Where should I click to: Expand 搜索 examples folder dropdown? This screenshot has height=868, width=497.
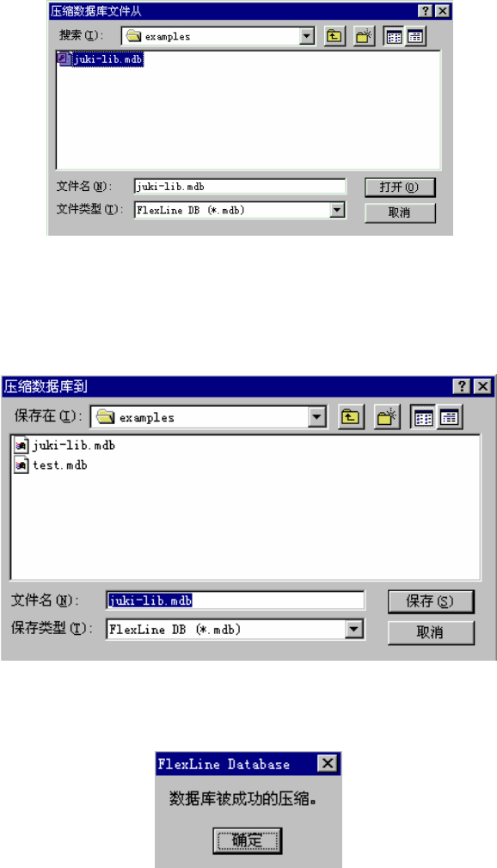tap(307, 36)
